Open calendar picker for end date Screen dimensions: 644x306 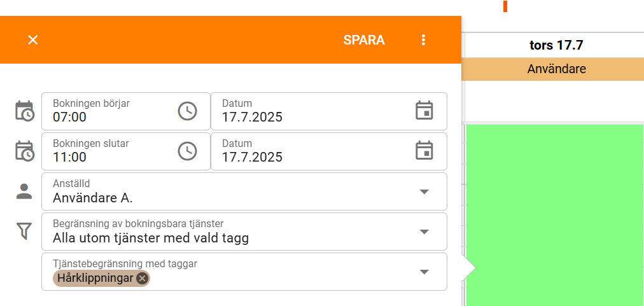tap(424, 151)
